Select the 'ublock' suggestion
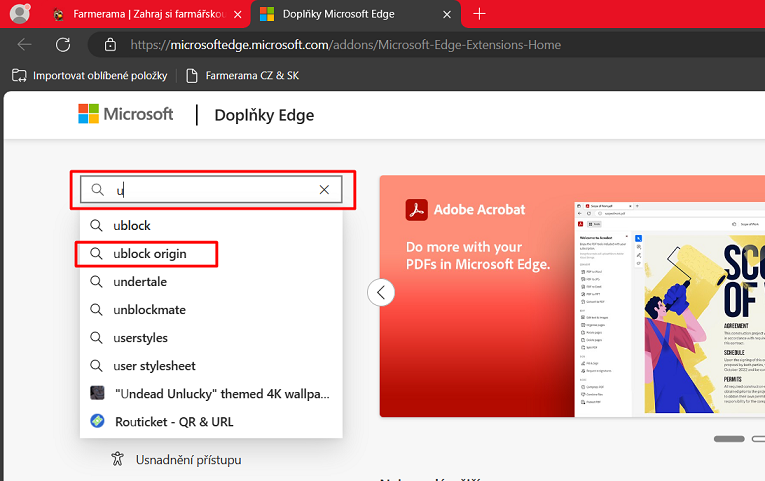 coord(211,225)
